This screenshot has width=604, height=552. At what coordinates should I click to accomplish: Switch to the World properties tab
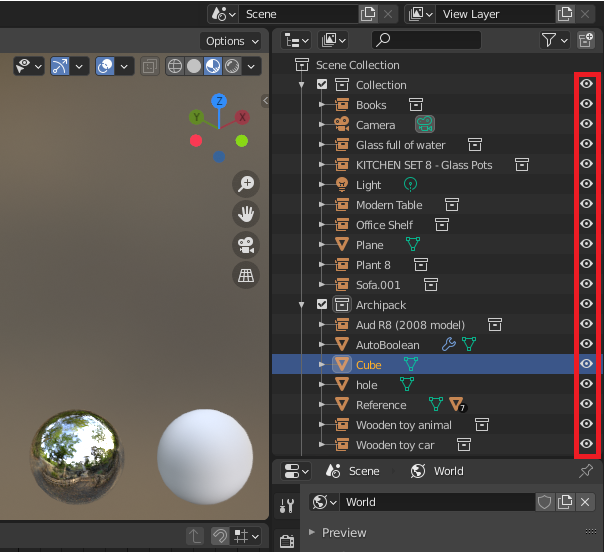437,471
